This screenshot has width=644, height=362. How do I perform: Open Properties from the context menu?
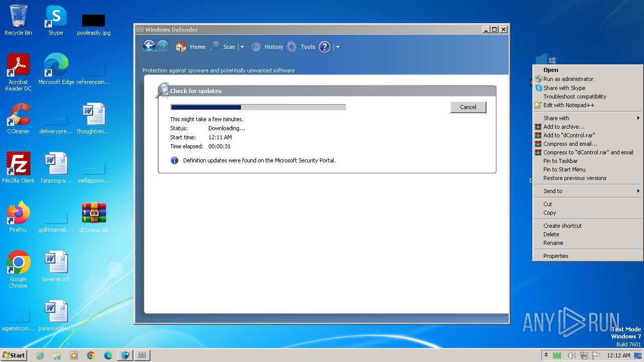click(588, 256)
